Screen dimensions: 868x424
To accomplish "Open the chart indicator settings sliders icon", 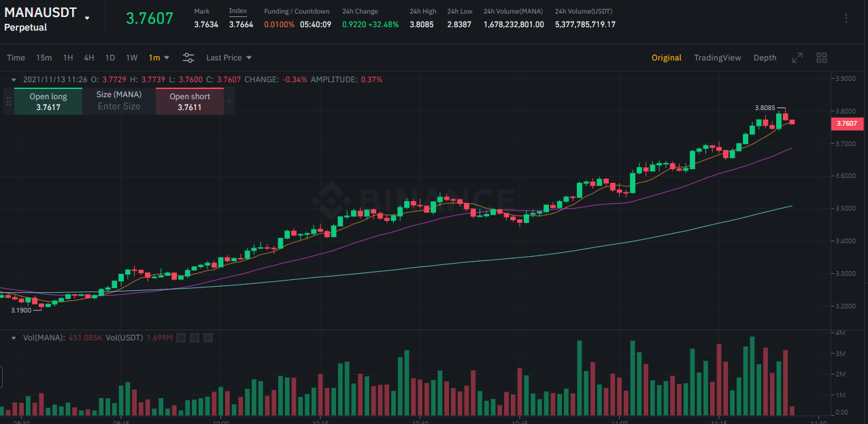I will click(188, 58).
